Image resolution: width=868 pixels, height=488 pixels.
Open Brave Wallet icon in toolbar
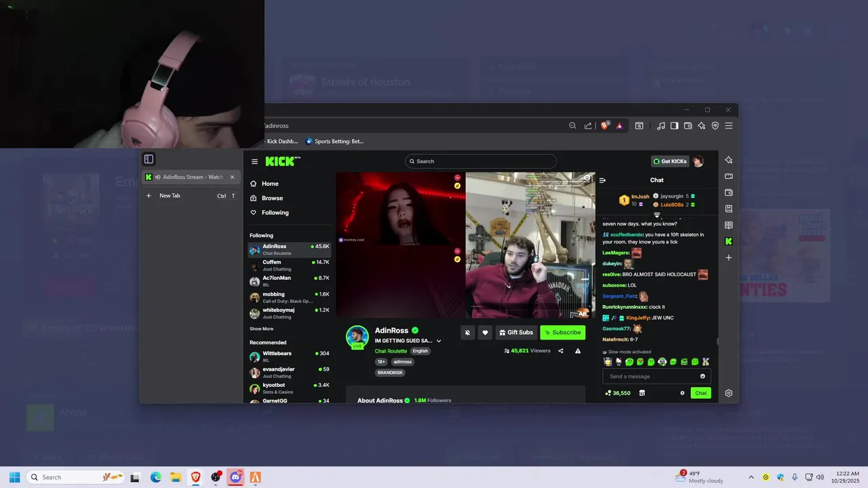pos(688,125)
